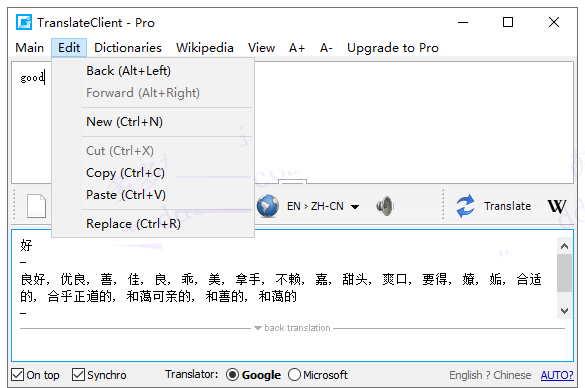Screen dimensions: 585x388
Task: Close the open Edit menu
Action: tap(69, 48)
